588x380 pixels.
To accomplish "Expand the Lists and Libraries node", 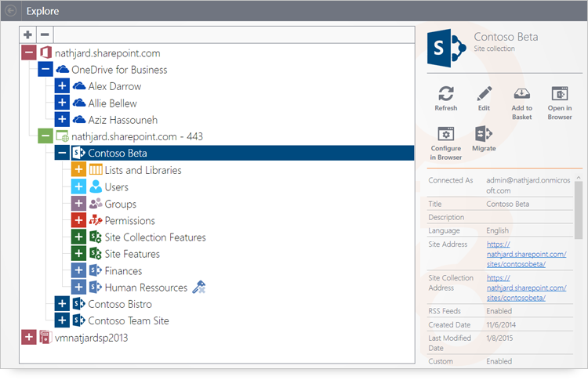I will pos(78,170).
